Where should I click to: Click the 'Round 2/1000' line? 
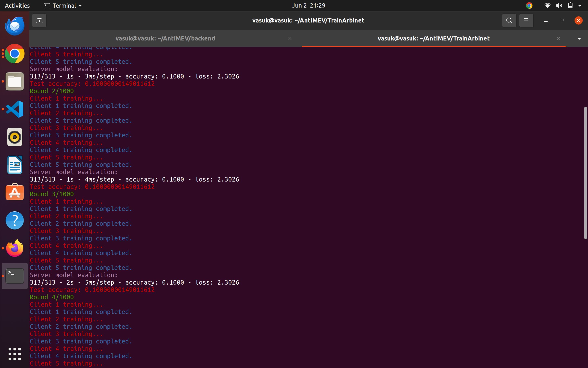point(52,91)
